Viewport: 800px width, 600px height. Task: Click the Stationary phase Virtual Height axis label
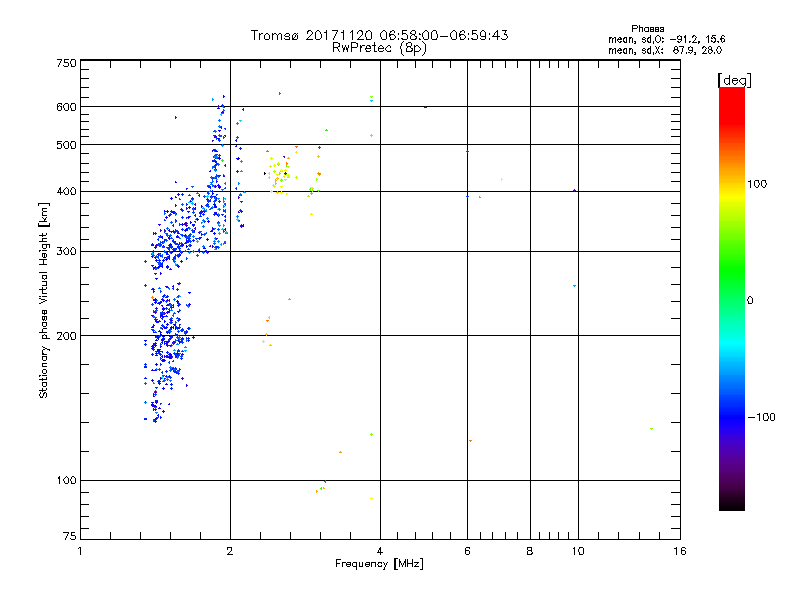[x=44, y=300]
